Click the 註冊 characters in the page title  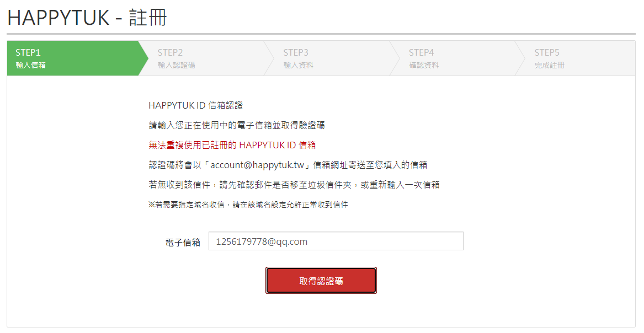coord(148,18)
